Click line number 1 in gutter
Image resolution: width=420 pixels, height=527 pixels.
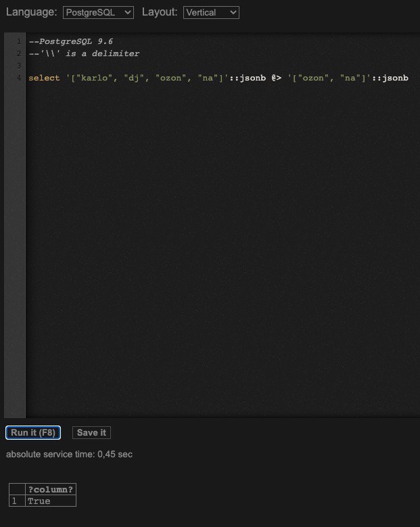(x=19, y=42)
